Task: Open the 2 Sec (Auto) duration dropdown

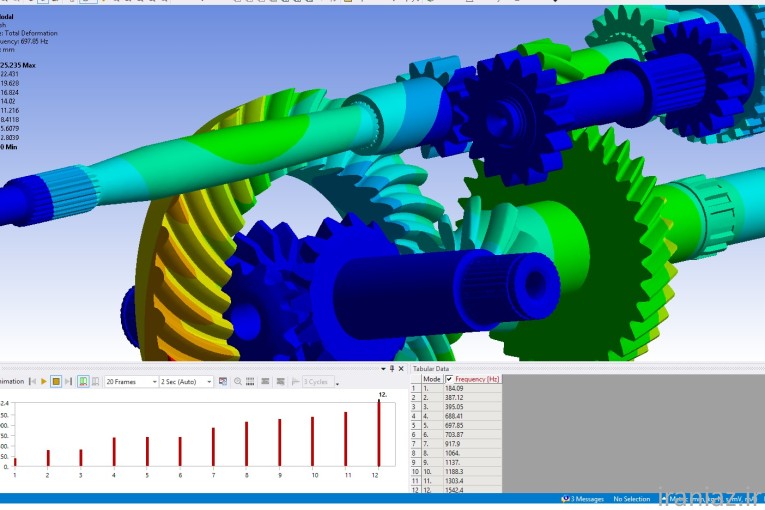Action: pyautogui.click(x=187, y=381)
